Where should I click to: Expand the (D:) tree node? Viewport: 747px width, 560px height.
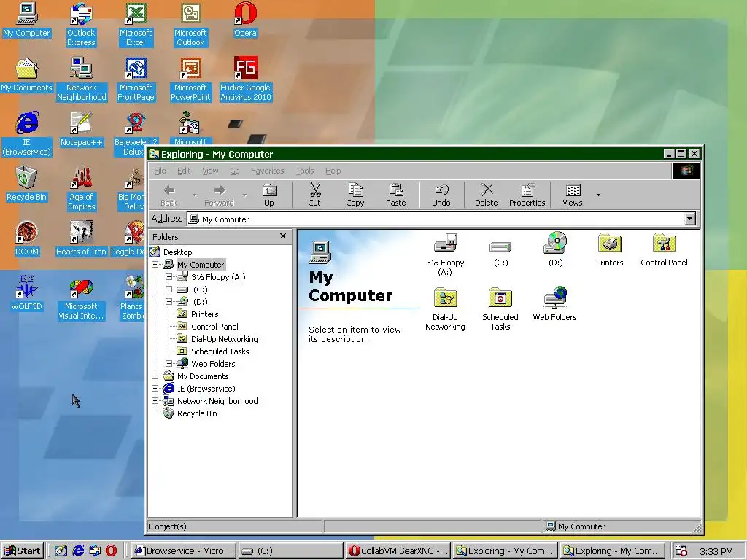point(169,301)
